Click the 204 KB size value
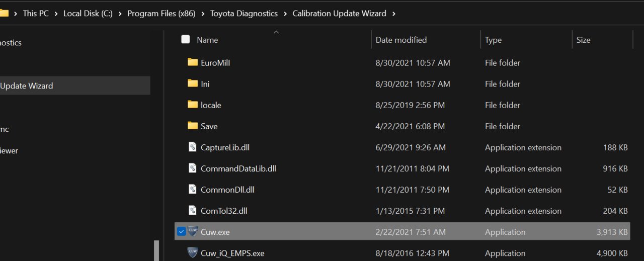This screenshot has height=261, width=644. [615, 211]
